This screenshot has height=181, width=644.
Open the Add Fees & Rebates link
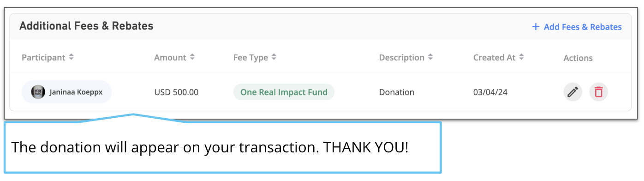577,27
